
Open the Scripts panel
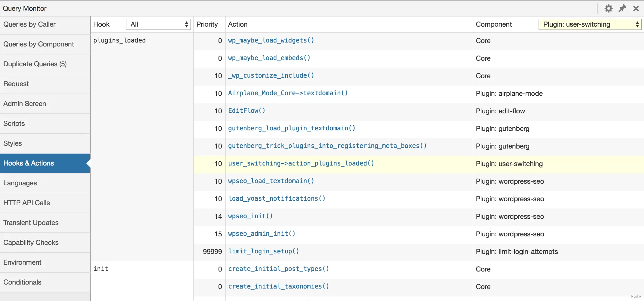point(14,124)
